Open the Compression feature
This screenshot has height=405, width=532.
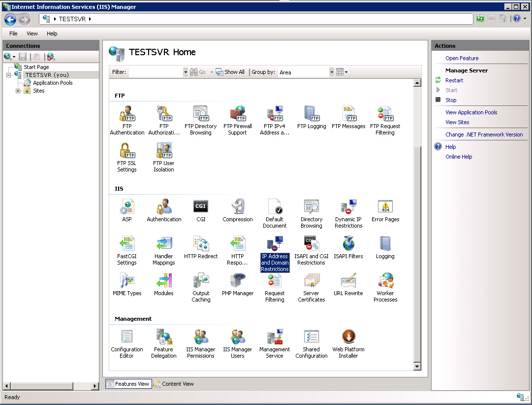pyautogui.click(x=238, y=210)
